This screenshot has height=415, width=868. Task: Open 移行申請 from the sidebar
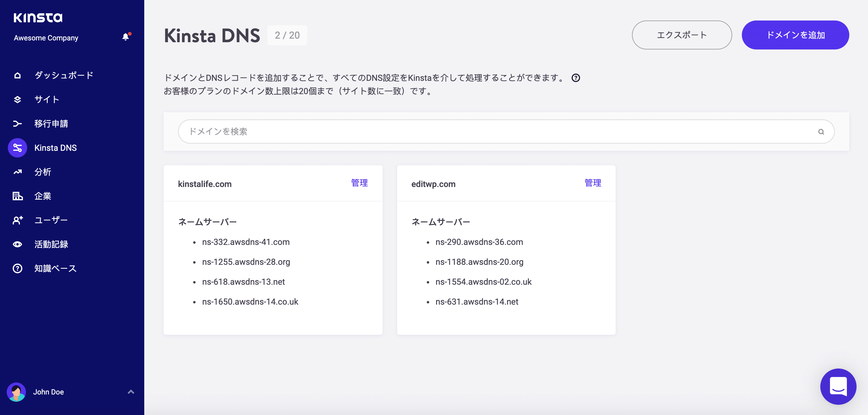point(17,124)
